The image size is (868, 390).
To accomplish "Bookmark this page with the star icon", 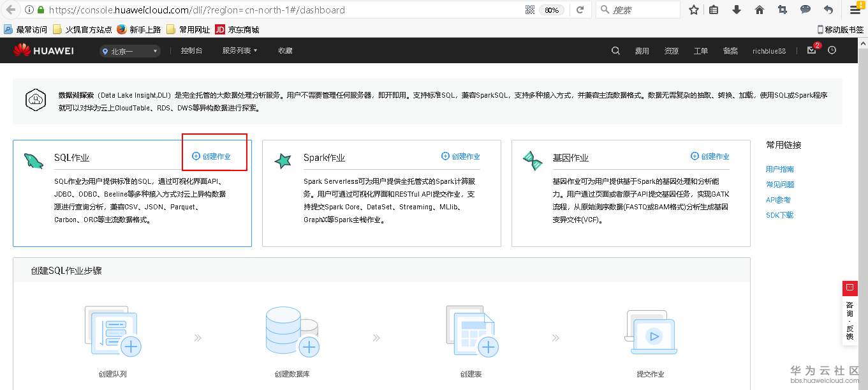I will 693,10.
